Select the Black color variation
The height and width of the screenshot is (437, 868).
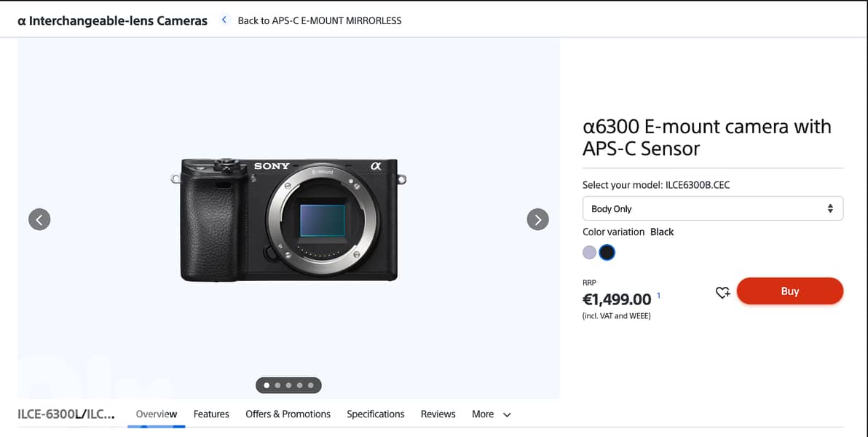pyautogui.click(x=607, y=252)
